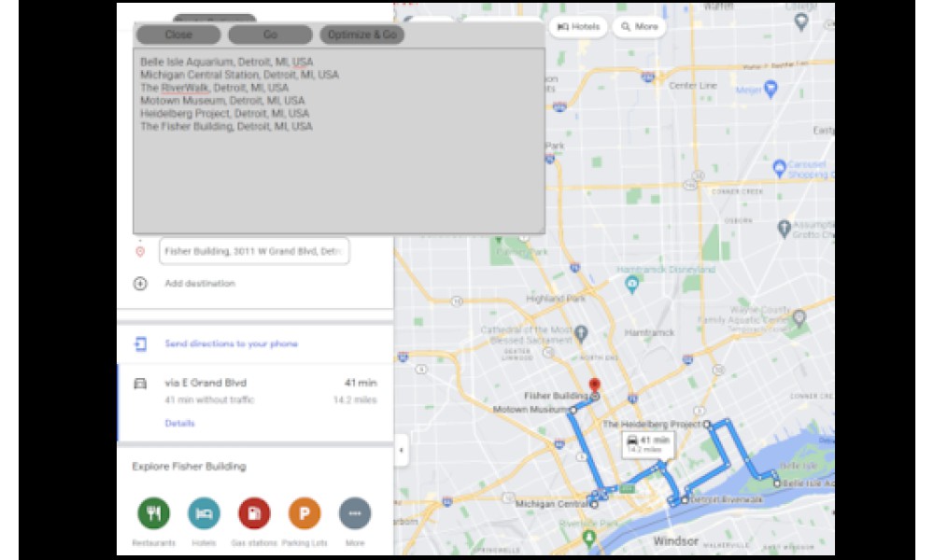The image size is (934, 560).
Task: Click the Wayne County Family Aquatic Center pin
Action: pyautogui.click(x=800, y=317)
